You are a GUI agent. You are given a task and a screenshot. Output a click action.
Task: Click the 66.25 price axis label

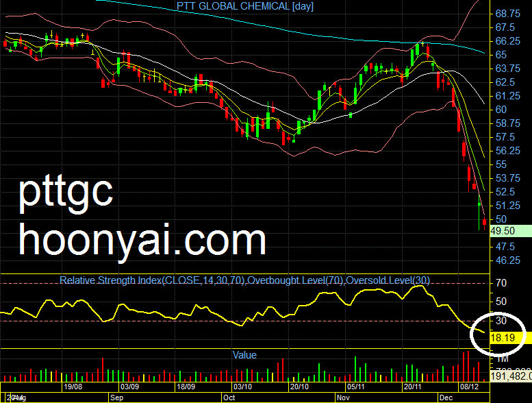click(x=507, y=41)
